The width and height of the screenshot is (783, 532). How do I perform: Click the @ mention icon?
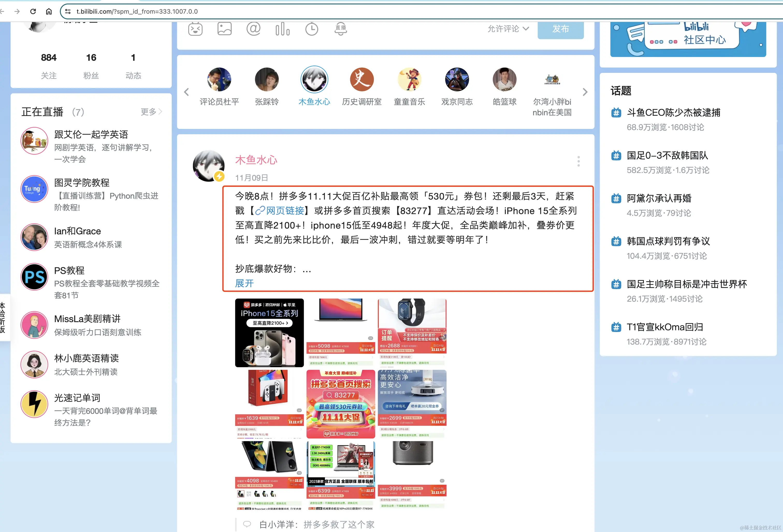tap(253, 29)
